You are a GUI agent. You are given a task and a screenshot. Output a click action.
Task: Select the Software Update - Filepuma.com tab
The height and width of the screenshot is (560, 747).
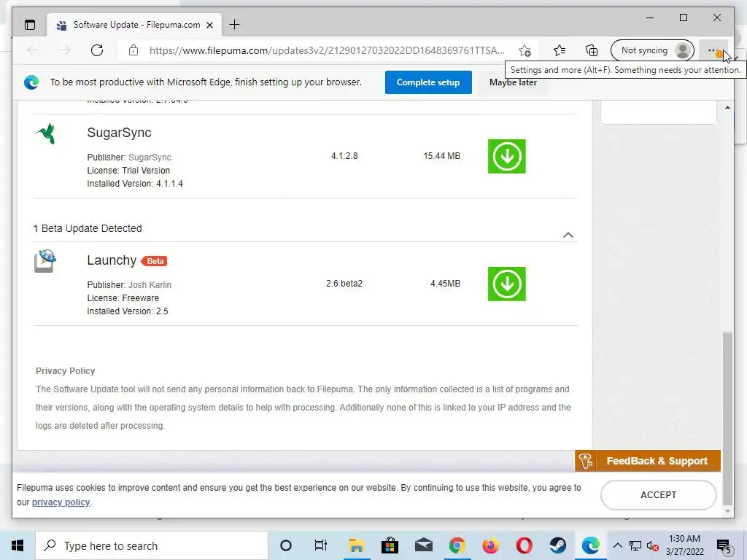(x=134, y=25)
